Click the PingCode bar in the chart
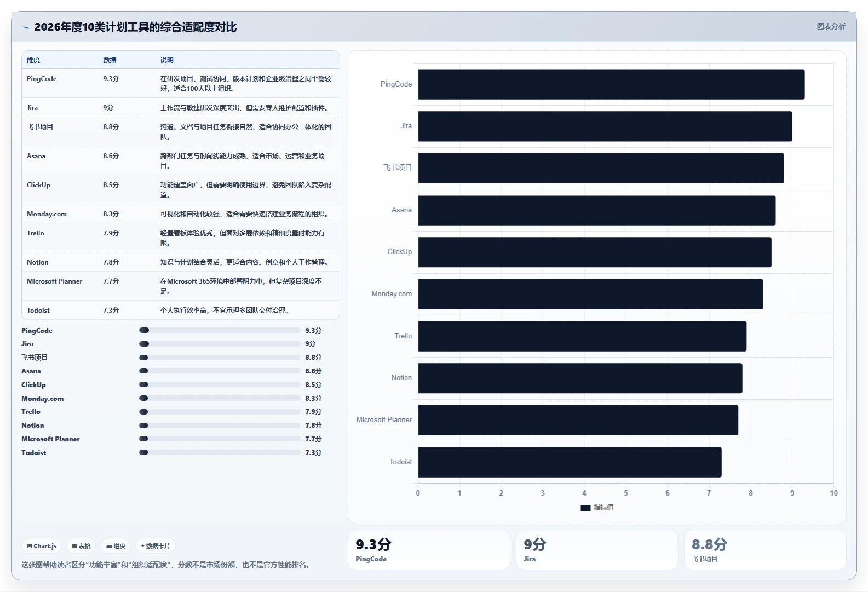 [x=611, y=84]
